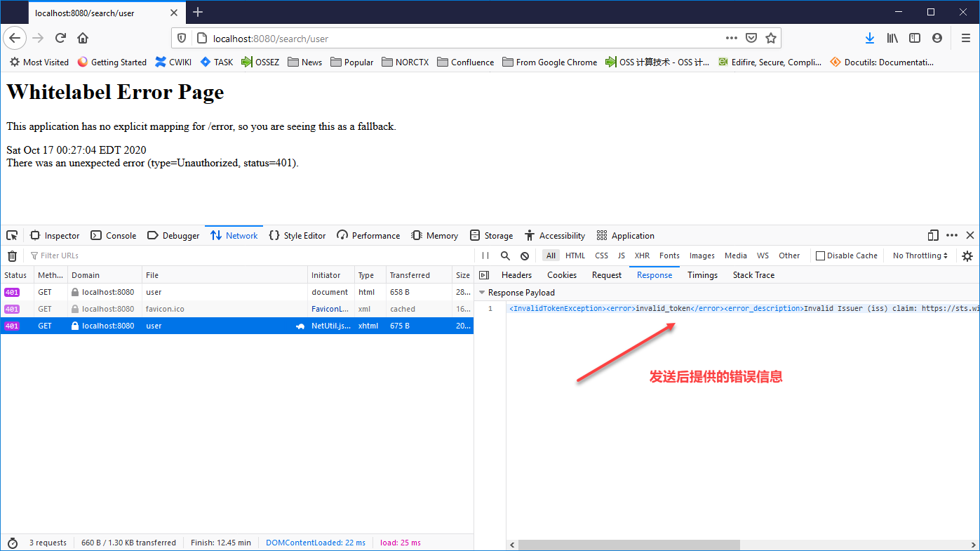The height and width of the screenshot is (551, 980).
Task: Activate the element picker in DevTools
Action: [12, 235]
